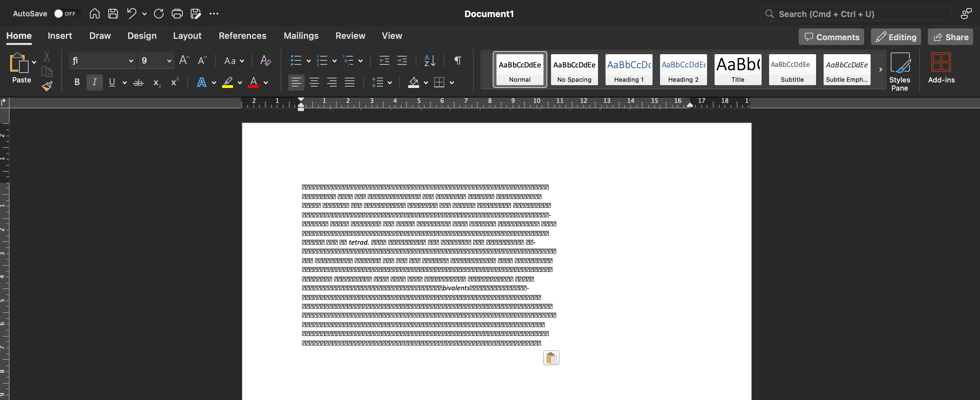Click the Format Painter brush icon
Viewport: 980px width, 400px height.
point(47,87)
